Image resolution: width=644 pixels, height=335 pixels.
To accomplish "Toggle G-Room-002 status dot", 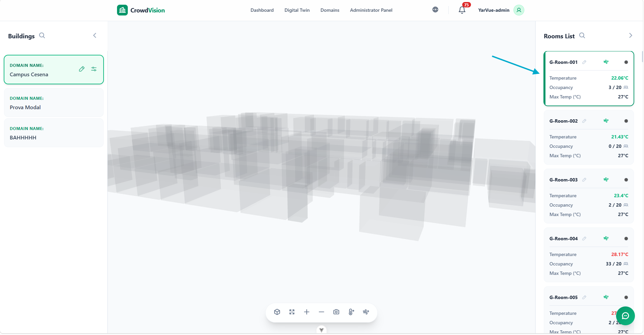I will pyautogui.click(x=626, y=121).
